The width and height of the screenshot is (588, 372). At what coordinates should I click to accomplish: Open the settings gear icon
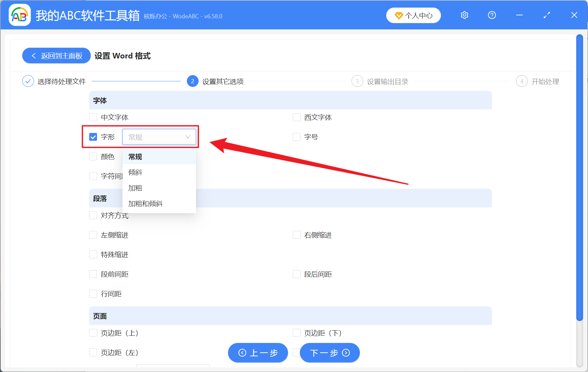(x=464, y=15)
